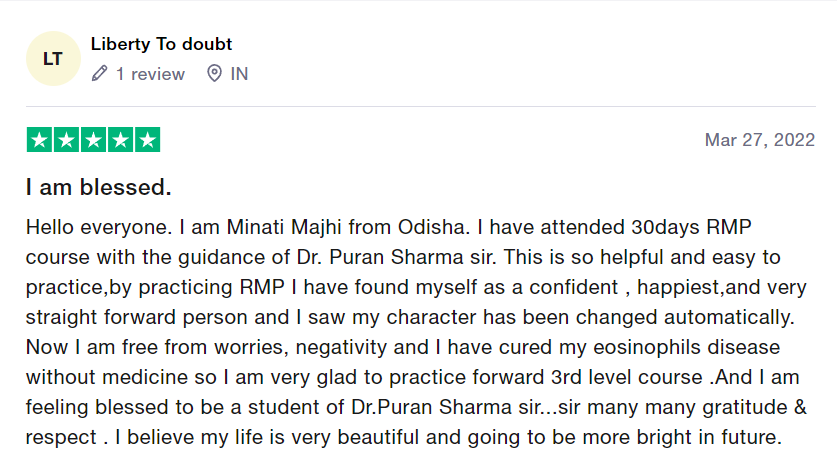This screenshot has width=837, height=465.
Task: Click the LT reviewer avatar circle
Action: pyautogui.click(x=53, y=59)
